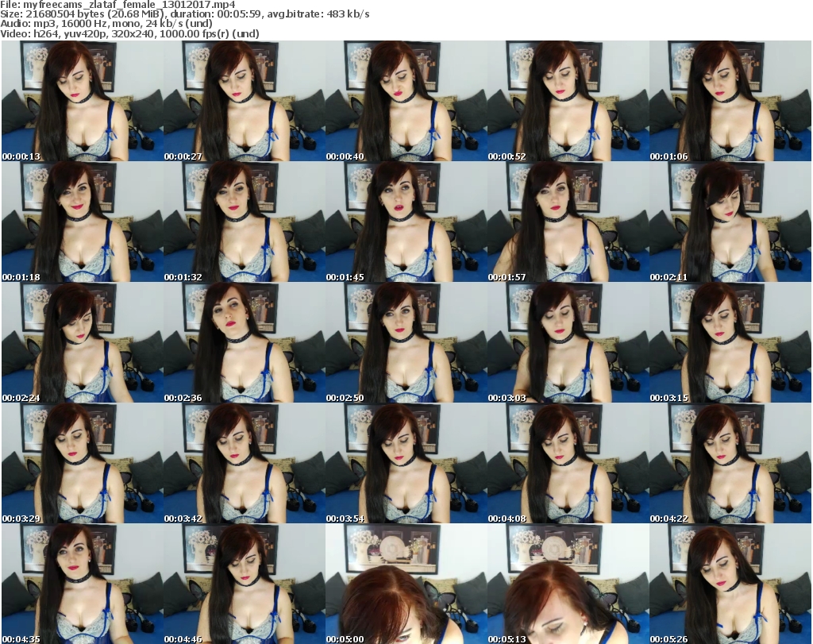The width and height of the screenshot is (813, 644).
Task: Open the thumbnail timestamped 00:02:50
Action: 406,343
